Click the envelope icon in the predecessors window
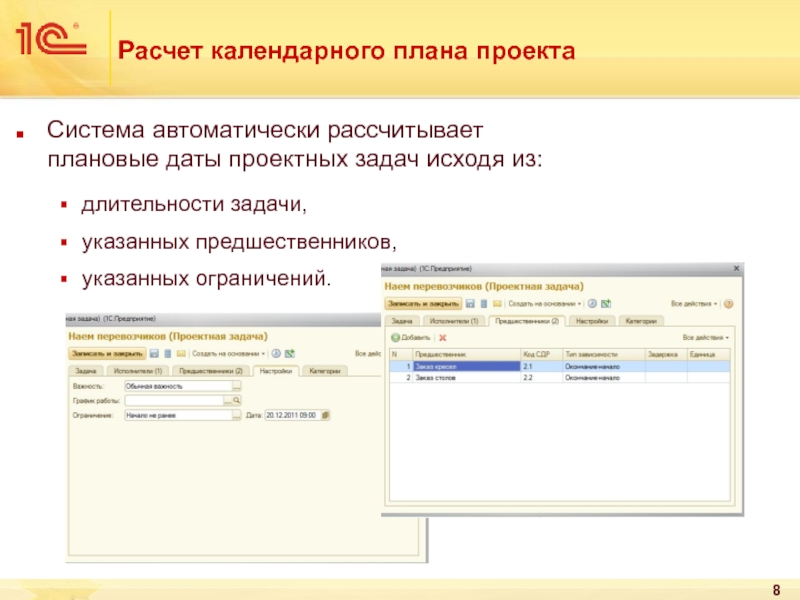The width and height of the screenshot is (800, 600). pyautogui.click(x=496, y=303)
